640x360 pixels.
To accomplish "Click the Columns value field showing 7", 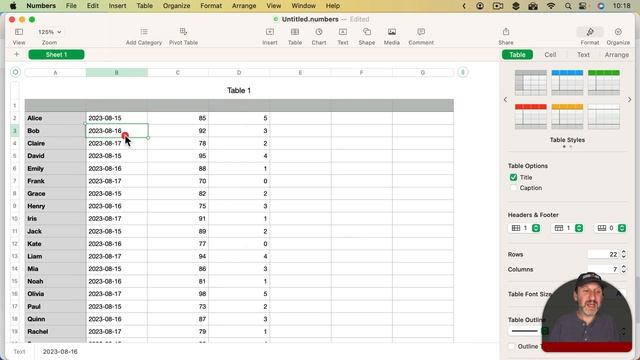I will pos(603,269).
